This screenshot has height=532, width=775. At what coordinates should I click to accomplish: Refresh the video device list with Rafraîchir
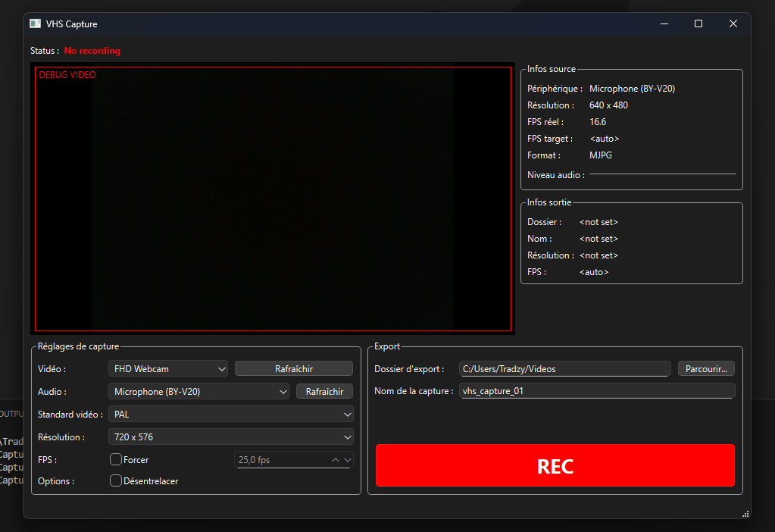tap(294, 369)
